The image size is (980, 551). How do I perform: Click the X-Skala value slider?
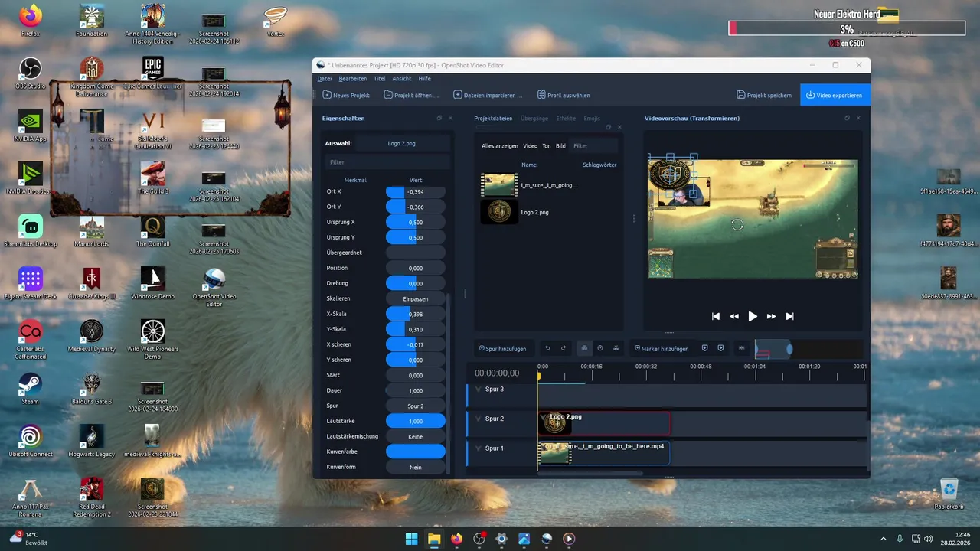pos(415,314)
